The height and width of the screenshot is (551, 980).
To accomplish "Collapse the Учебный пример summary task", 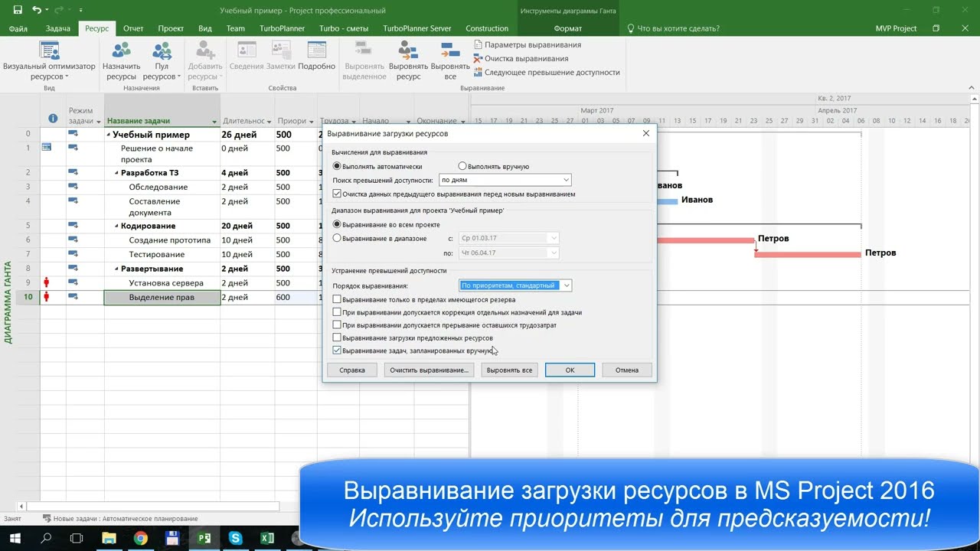I will point(109,135).
